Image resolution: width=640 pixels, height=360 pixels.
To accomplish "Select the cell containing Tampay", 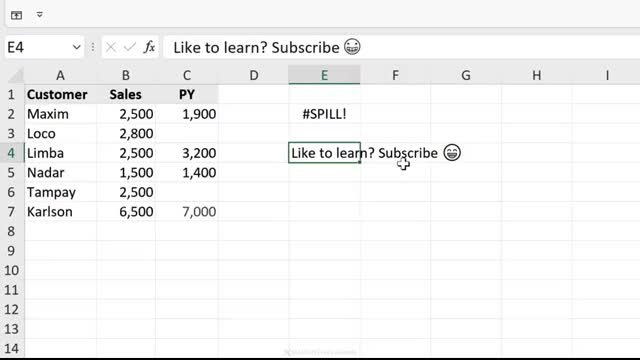I will coord(60,192).
